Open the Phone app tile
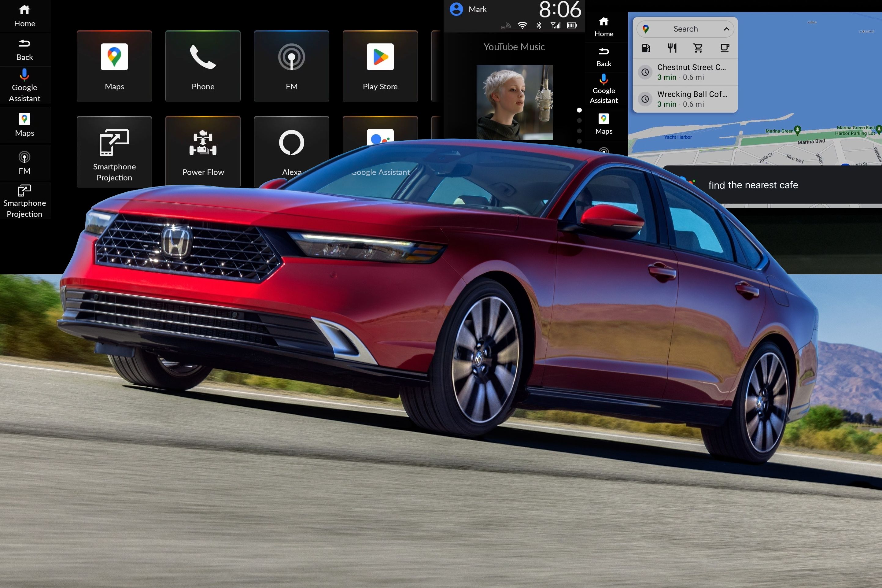Viewport: 882px width, 588px height. click(203, 66)
